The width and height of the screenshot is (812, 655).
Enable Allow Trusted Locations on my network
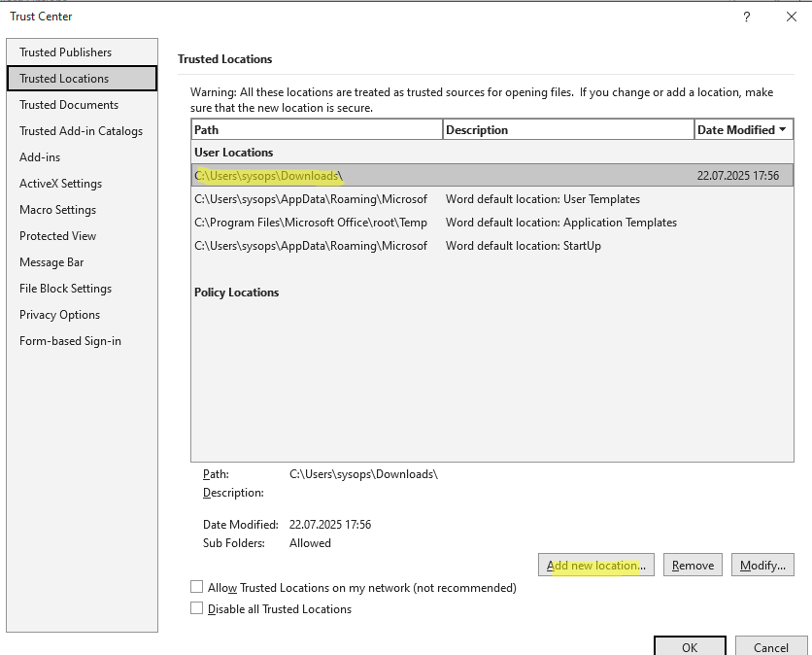tap(197, 587)
